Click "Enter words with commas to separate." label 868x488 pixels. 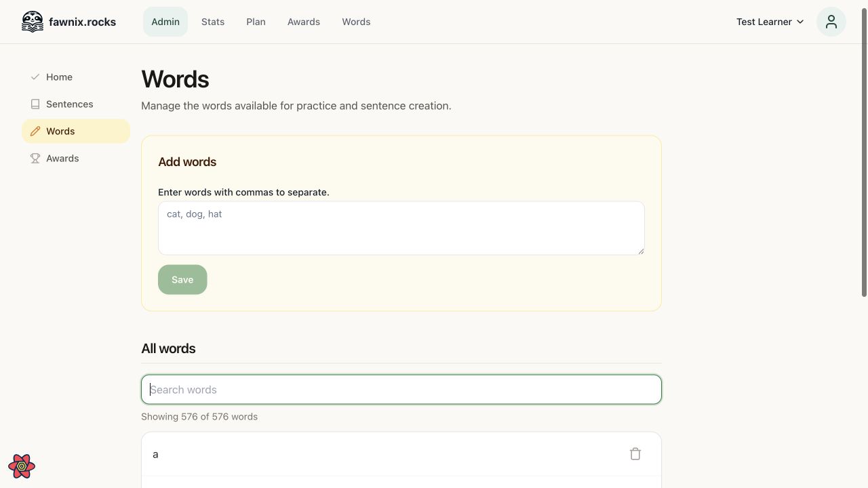coord(243,192)
